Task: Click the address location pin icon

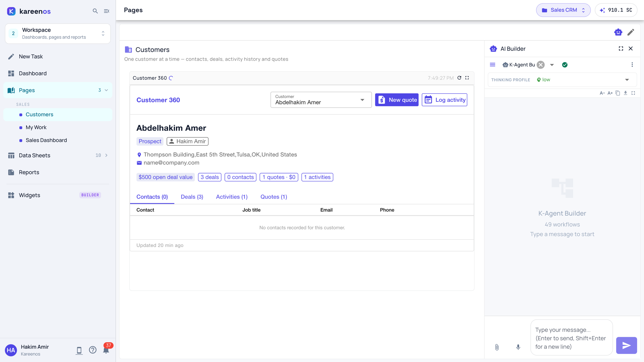Action: click(x=139, y=155)
